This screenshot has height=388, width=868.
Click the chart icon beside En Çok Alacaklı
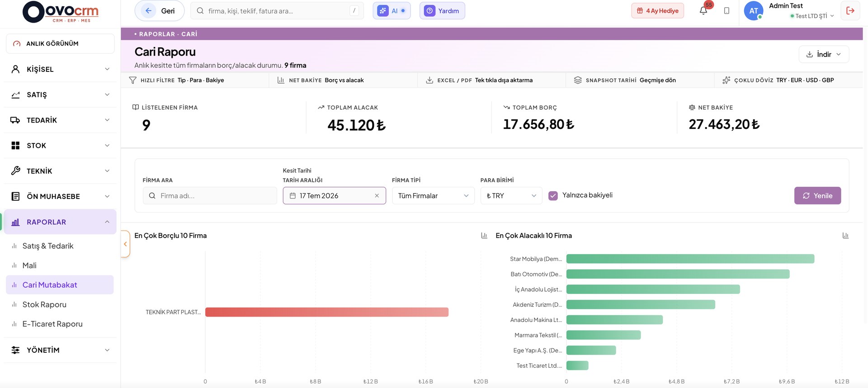pos(845,236)
